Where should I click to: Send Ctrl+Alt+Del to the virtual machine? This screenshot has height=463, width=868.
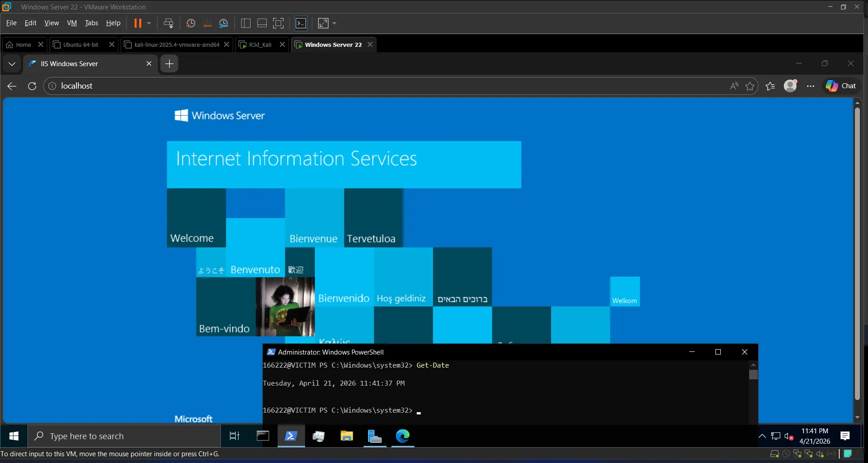168,23
